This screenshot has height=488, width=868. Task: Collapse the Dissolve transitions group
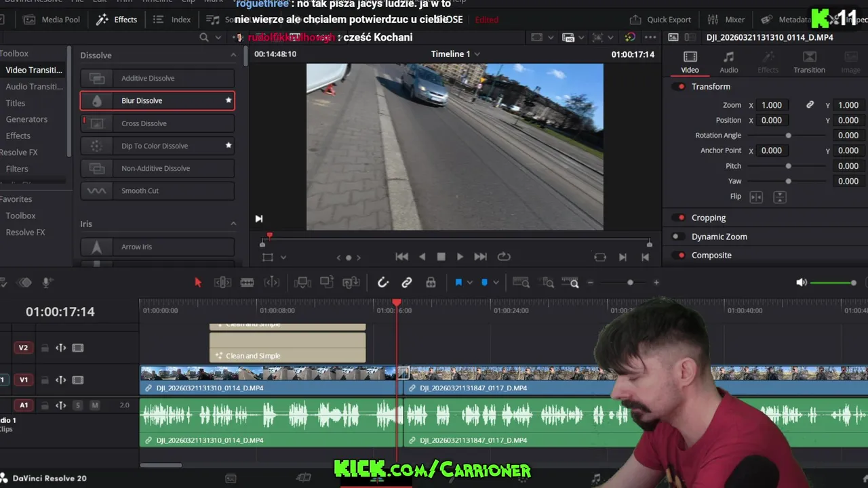(233, 55)
